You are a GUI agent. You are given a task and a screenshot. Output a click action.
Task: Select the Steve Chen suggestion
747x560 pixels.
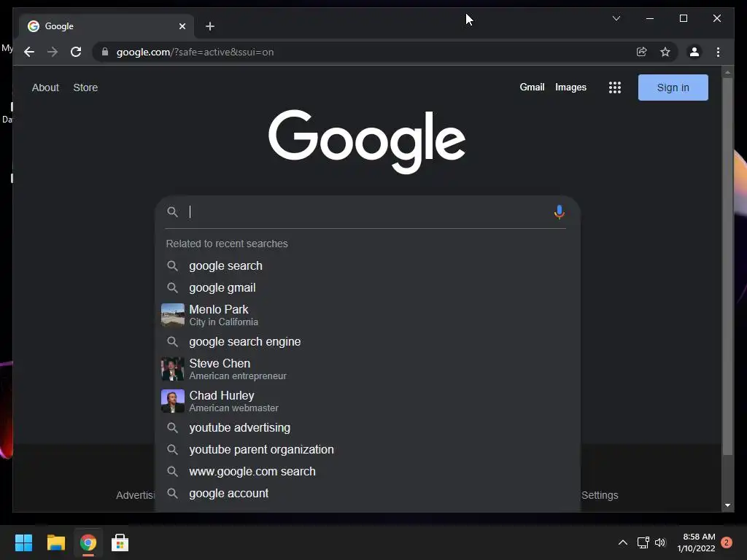pyautogui.click(x=368, y=368)
